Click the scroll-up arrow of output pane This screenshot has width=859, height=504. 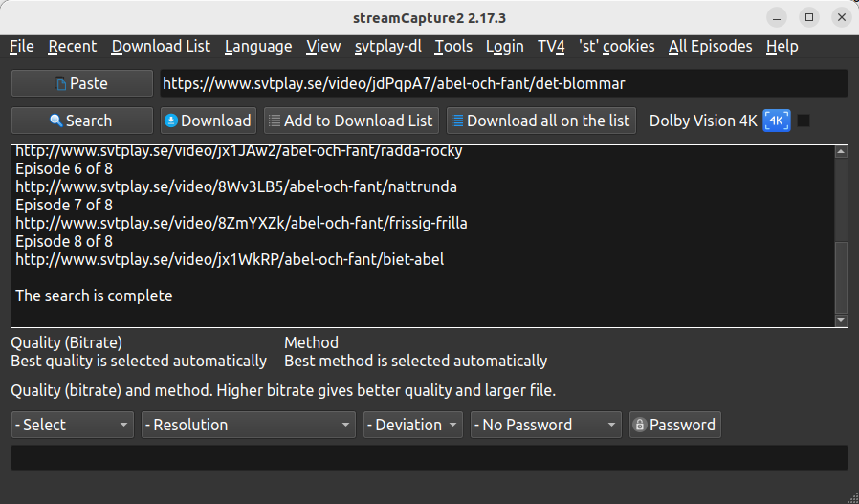click(x=841, y=152)
